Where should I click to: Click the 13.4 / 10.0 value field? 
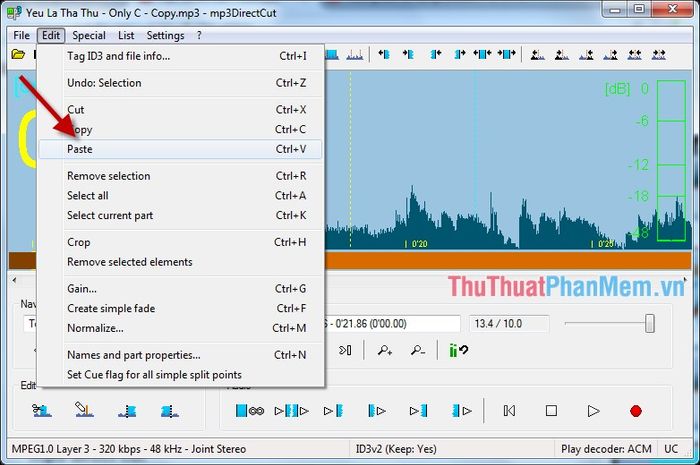[x=509, y=324]
